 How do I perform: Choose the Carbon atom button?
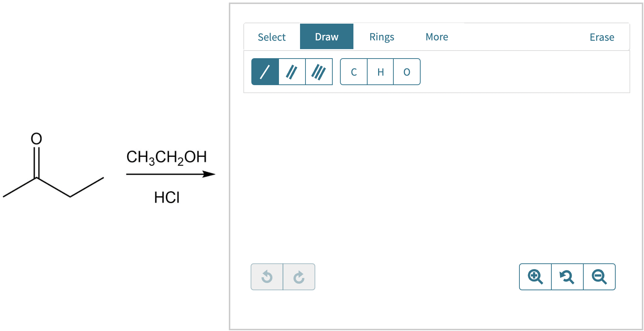point(353,72)
